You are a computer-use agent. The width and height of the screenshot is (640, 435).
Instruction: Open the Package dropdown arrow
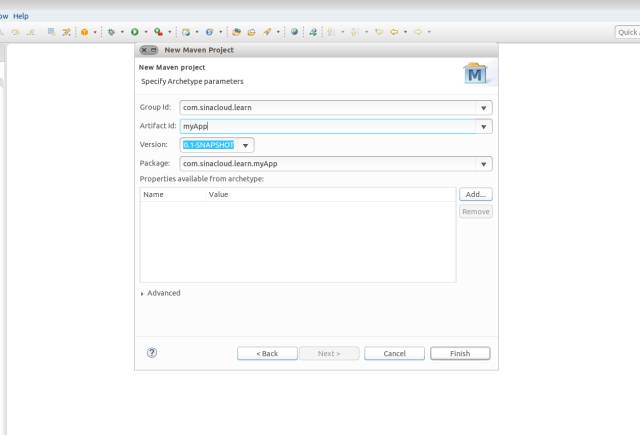(x=484, y=164)
